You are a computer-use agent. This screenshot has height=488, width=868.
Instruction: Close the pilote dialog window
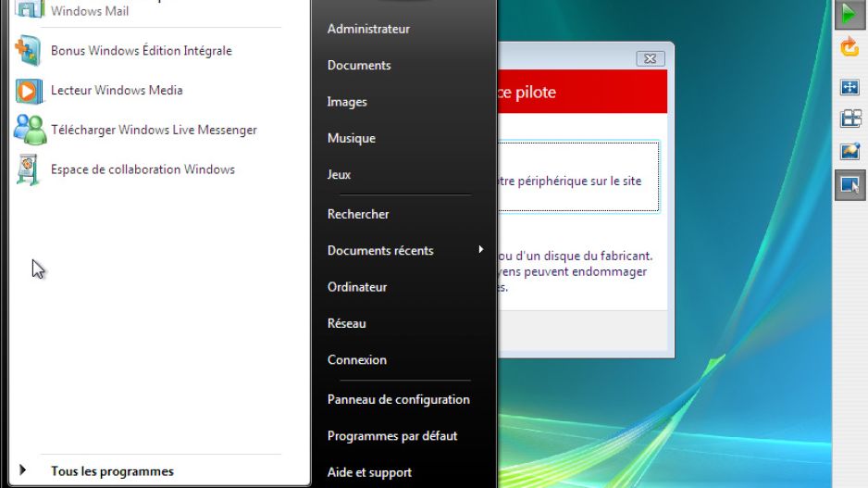pos(650,58)
